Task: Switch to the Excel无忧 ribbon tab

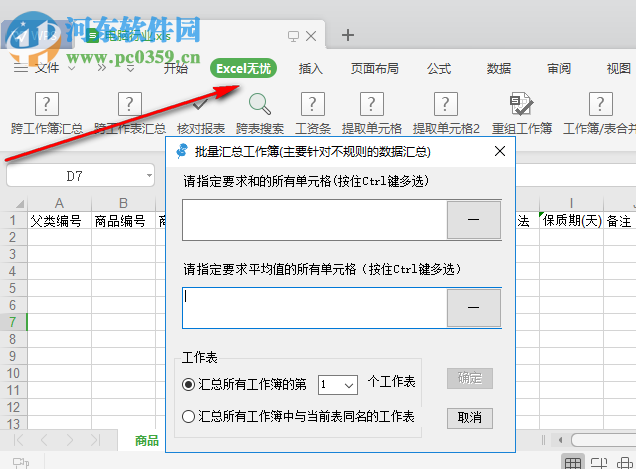Action: (243, 68)
